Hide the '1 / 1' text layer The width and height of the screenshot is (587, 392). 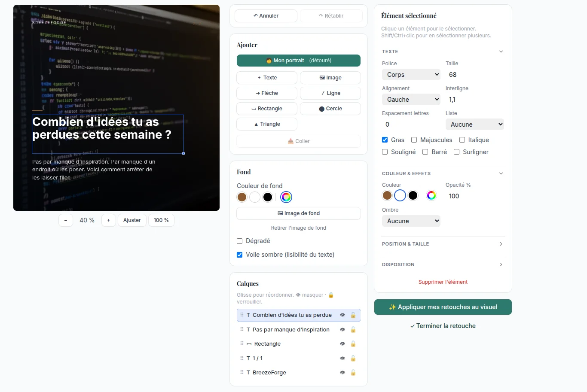tap(342, 359)
